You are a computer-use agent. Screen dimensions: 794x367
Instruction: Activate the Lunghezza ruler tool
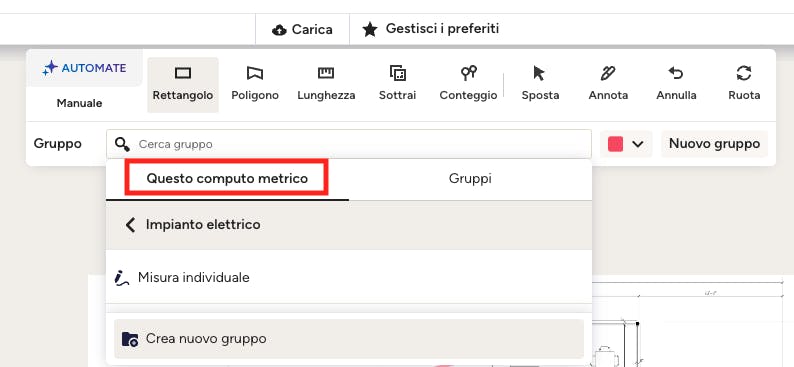click(x=326, y=85)
